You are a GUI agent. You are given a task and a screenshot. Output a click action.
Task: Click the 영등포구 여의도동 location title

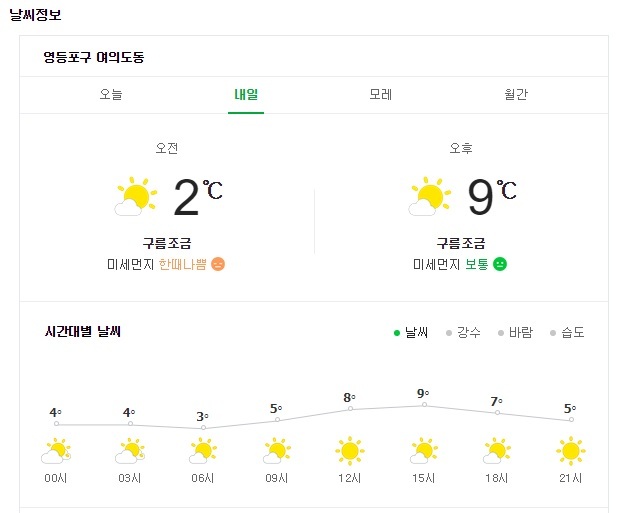94,57
